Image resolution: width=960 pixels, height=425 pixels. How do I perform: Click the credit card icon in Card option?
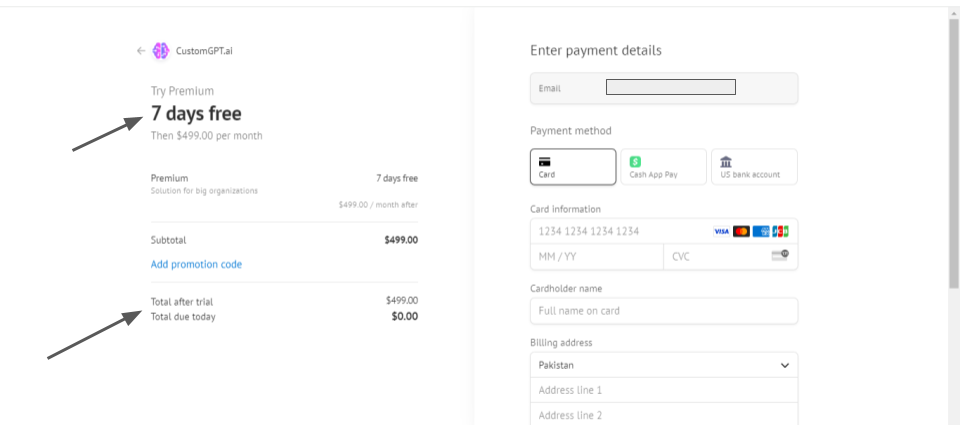545,160
